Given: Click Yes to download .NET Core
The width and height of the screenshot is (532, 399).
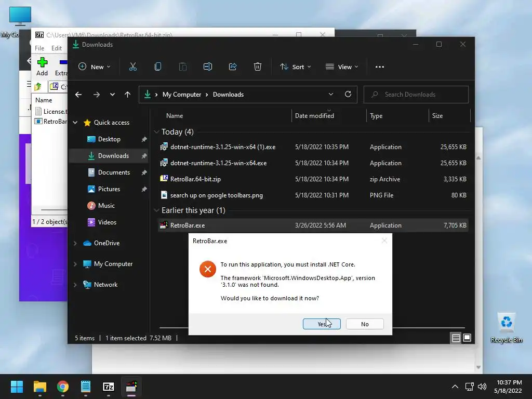Looking at the screenshot, I should [x=322, y=324].
